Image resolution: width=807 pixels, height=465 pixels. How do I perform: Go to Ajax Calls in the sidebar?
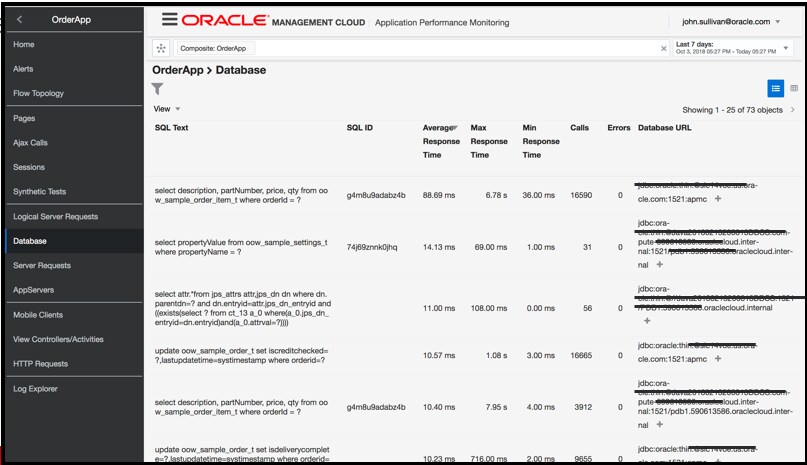30,143
